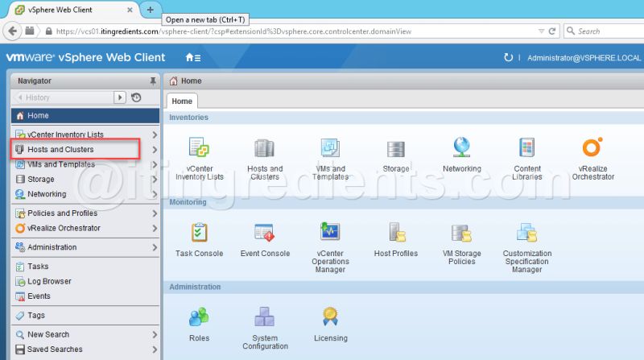Expand vRealize Orchestrator chevron in Navigator

[x=155, y=228]
